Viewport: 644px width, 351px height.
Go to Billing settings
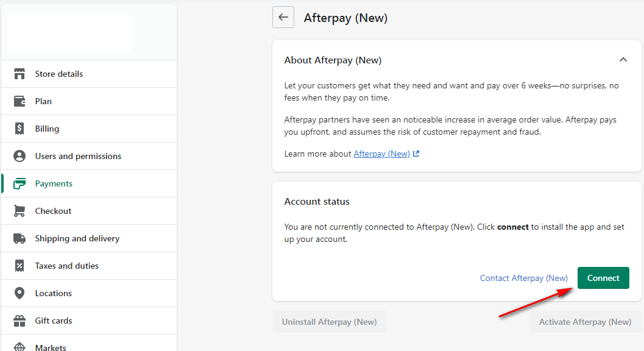click(89, 129)
